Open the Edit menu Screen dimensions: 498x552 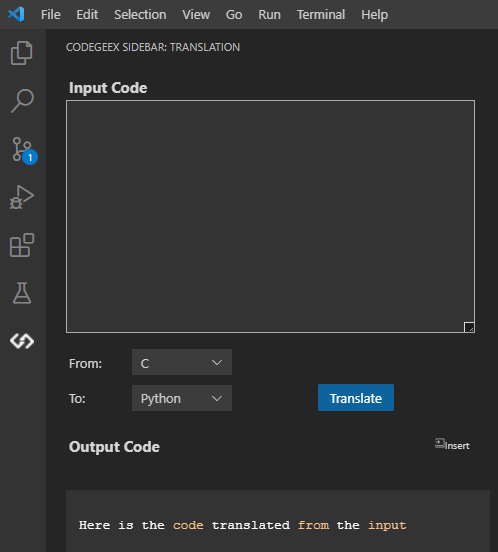click(x=87, y=15)
